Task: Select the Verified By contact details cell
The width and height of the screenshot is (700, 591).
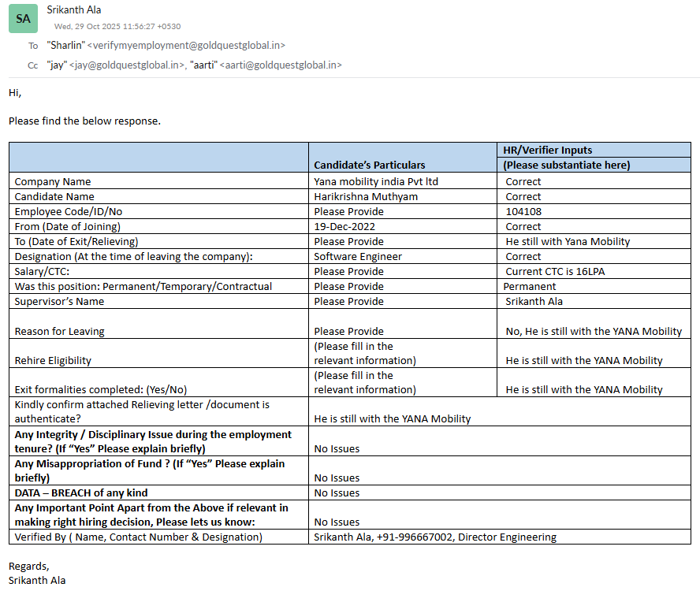Action: pyautogui.click(x=434, y=537)
